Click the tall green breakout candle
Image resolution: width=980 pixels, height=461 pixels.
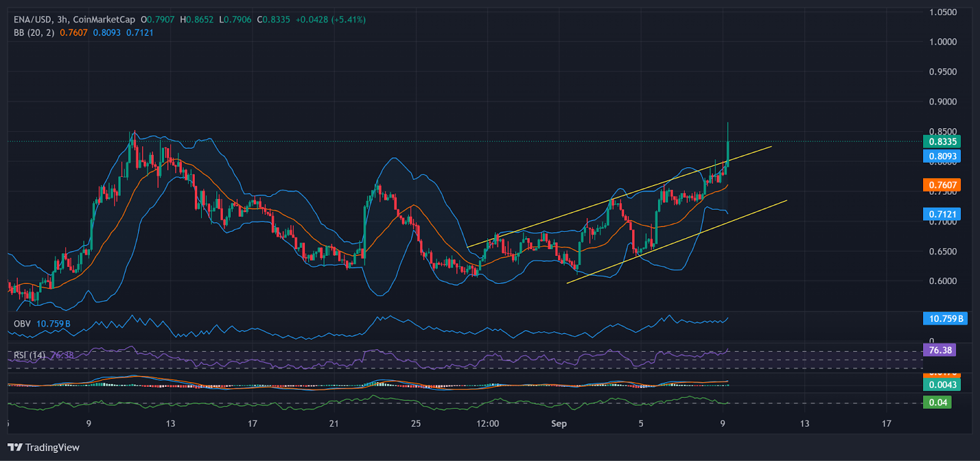pyautogui.click(x=728, y=150)
